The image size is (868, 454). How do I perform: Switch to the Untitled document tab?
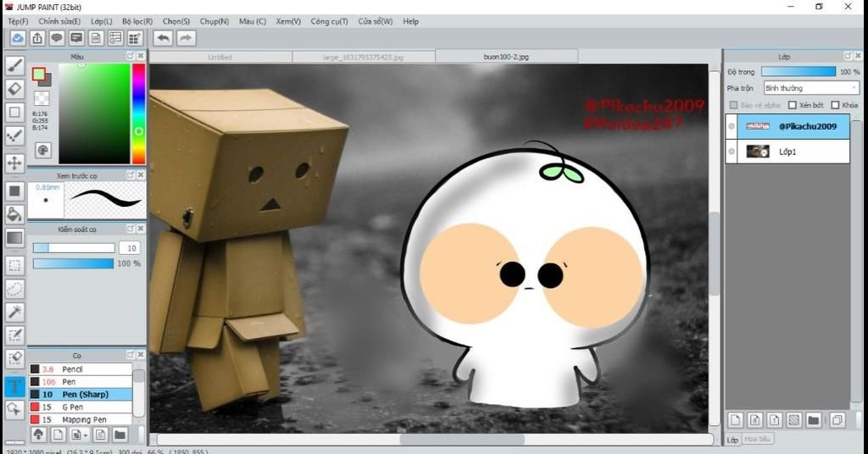tap(220, 57)
